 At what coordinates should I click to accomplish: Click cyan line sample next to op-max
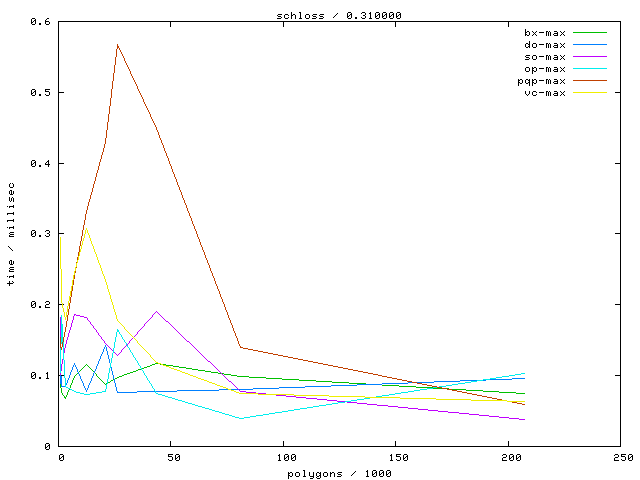click(590, 69)
